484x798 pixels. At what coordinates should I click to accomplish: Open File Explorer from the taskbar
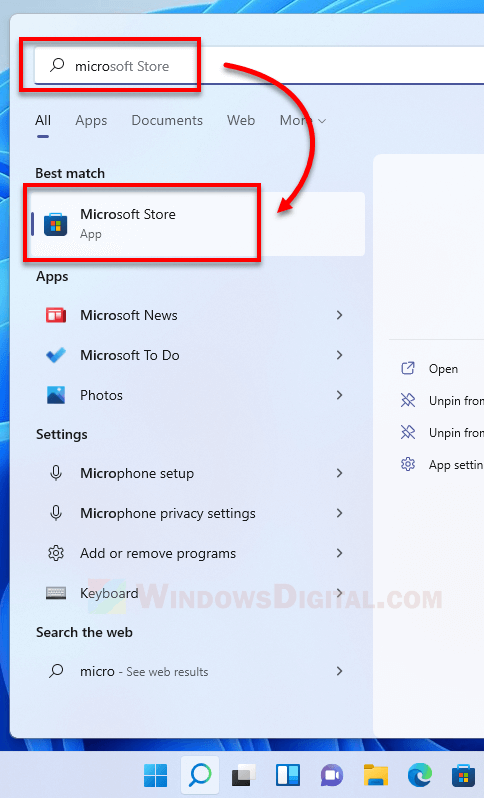[x=376, y=775]
